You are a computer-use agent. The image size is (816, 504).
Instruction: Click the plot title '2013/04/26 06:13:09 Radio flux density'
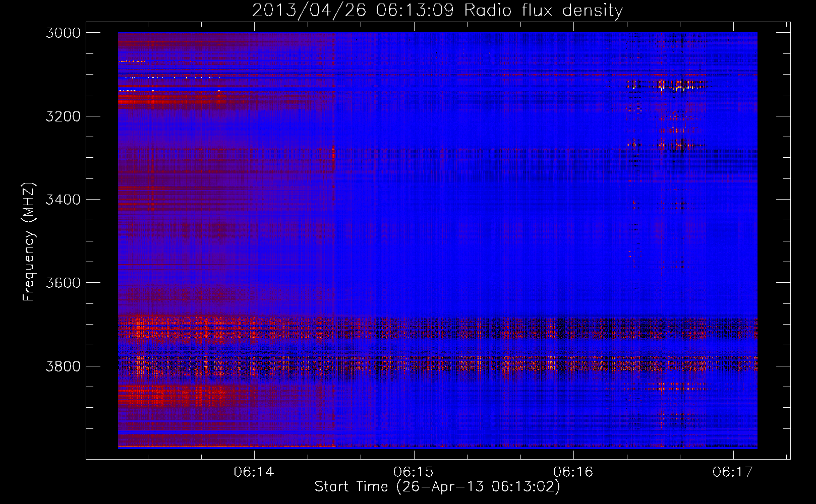[437, 10]
